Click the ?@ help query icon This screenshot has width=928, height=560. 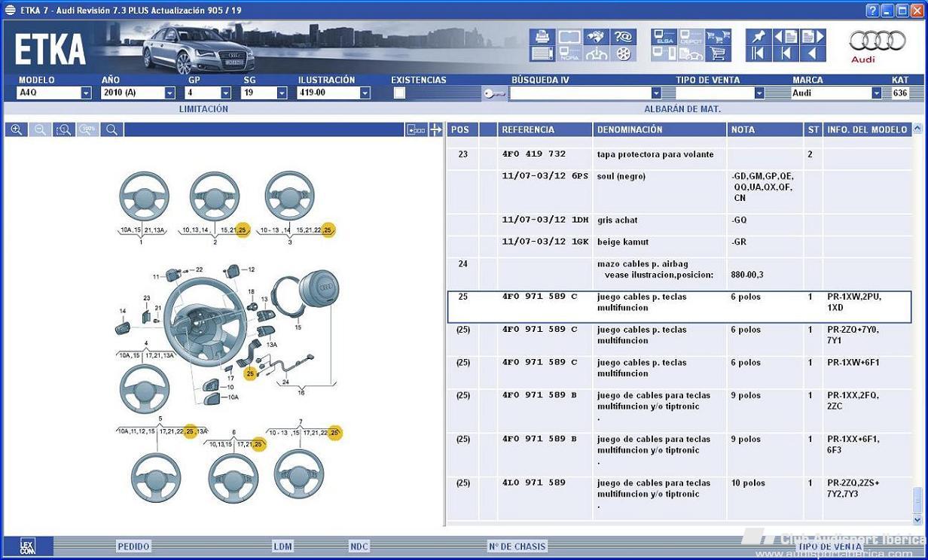623,37
